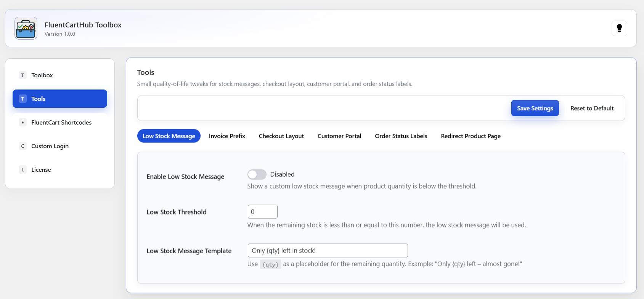Click the Save Settings button
Image resolution: width=644 pixels, height=299 pixels.
pos(535,108)
